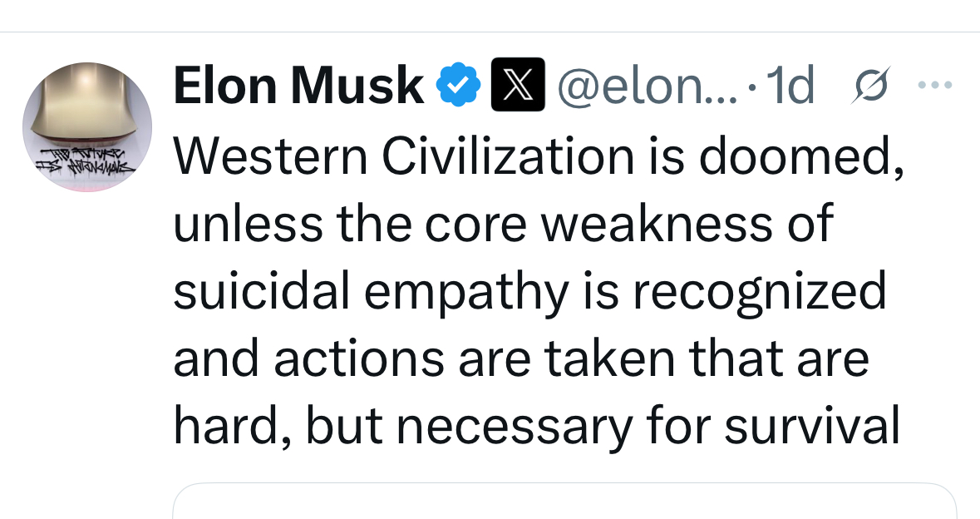Click the blue verified checkmark badge

tap(457, 86)
